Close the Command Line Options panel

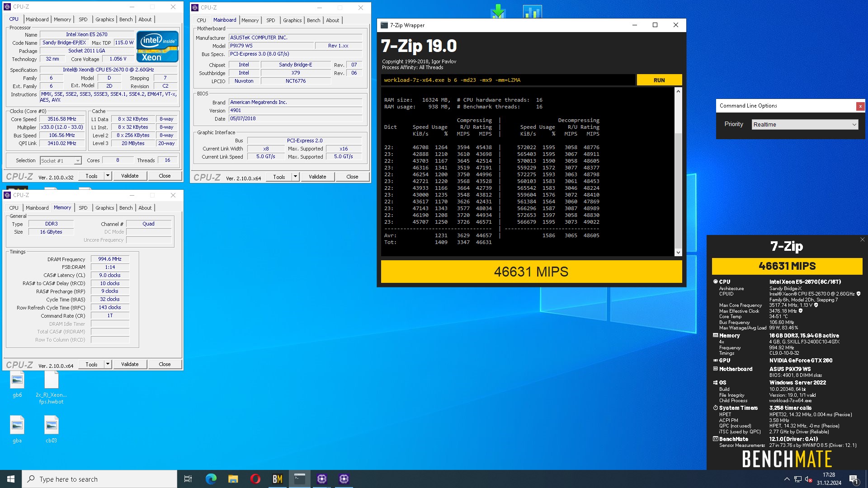(860, 106)
